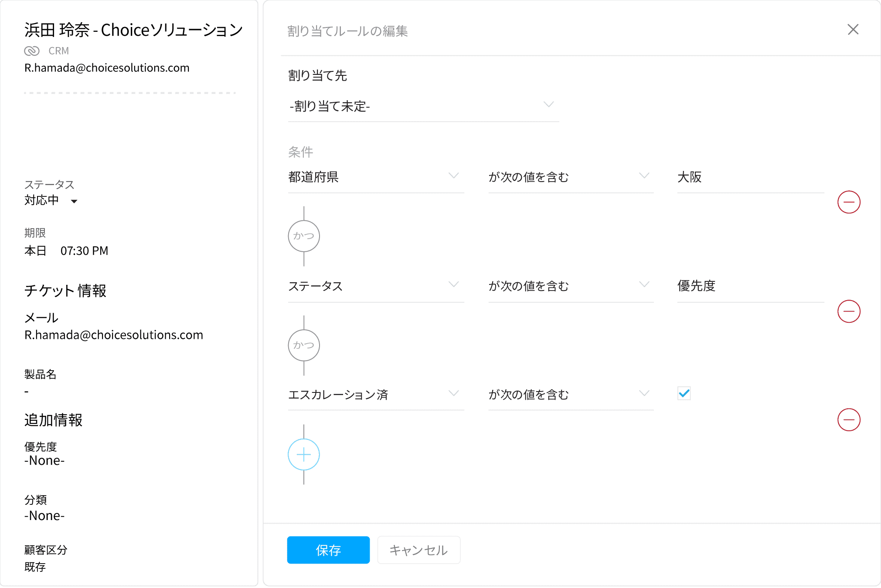The height and width of the screenshot is (588, 881).
Task: Add a new condition with the plus icon
Action: pos(304,455)
